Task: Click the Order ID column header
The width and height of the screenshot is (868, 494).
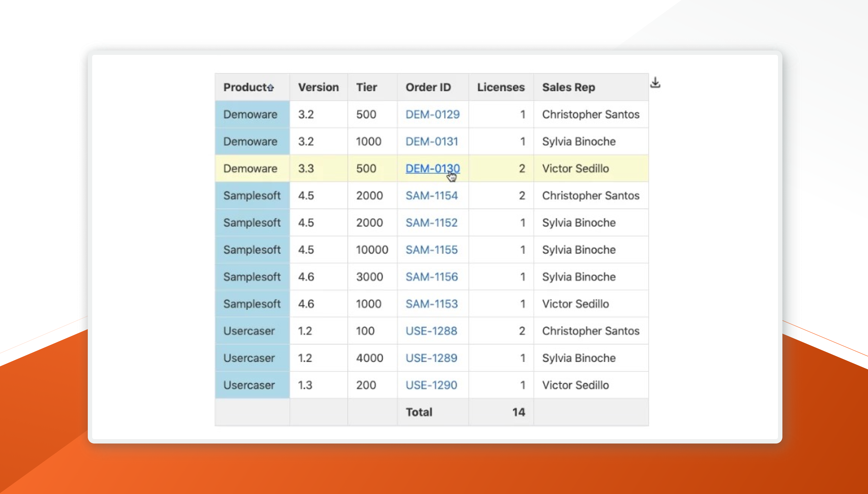Action: tap(428, 87)
